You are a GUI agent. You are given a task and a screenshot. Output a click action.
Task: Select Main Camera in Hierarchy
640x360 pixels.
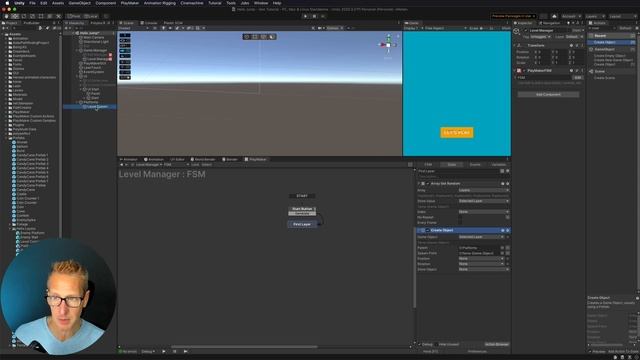[93, 37]
